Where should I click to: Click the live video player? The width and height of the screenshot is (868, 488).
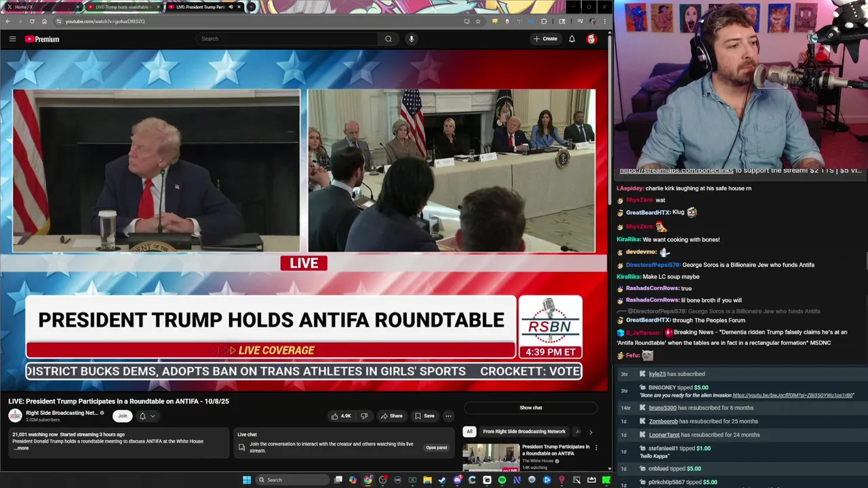[304, 220]
